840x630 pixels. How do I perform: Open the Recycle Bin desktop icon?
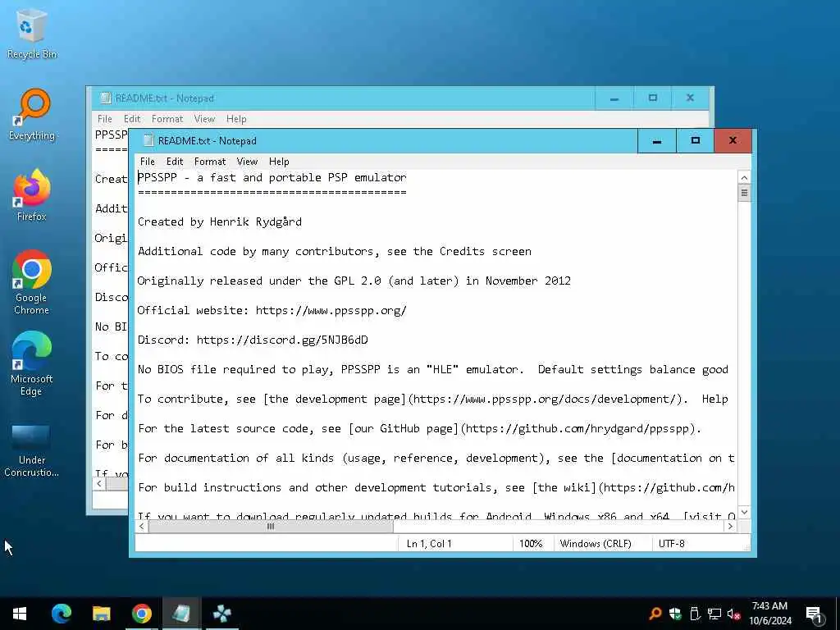(x=32, y=34)
